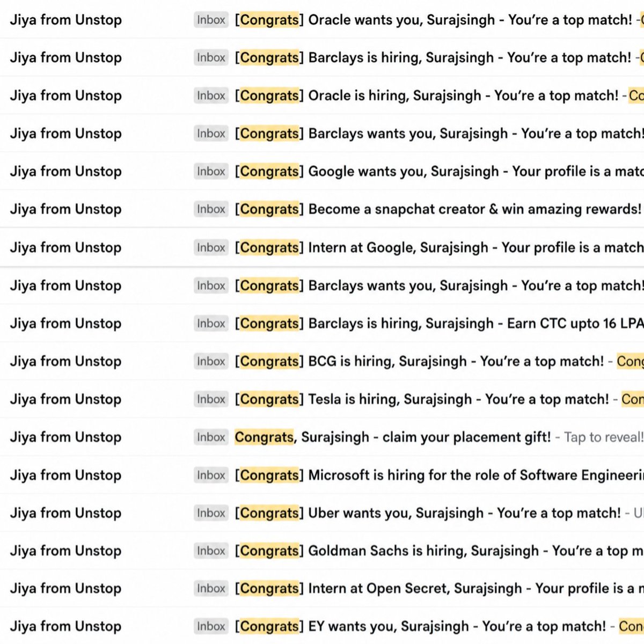The image size is (644, 644).
Task: Open the 'Oracle is hiring, Surajsingh' email
Action: tap(322, 96)
